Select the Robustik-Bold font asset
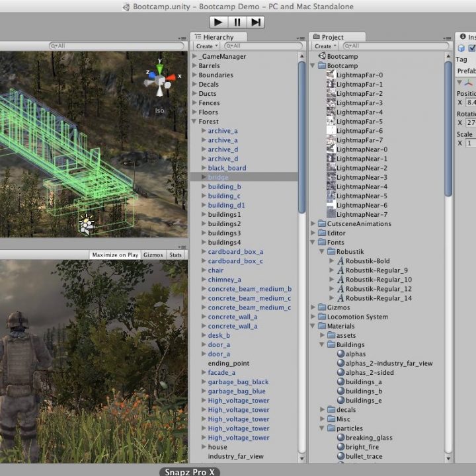Screen dimensions: 476x476 click(x=364, y=260)
